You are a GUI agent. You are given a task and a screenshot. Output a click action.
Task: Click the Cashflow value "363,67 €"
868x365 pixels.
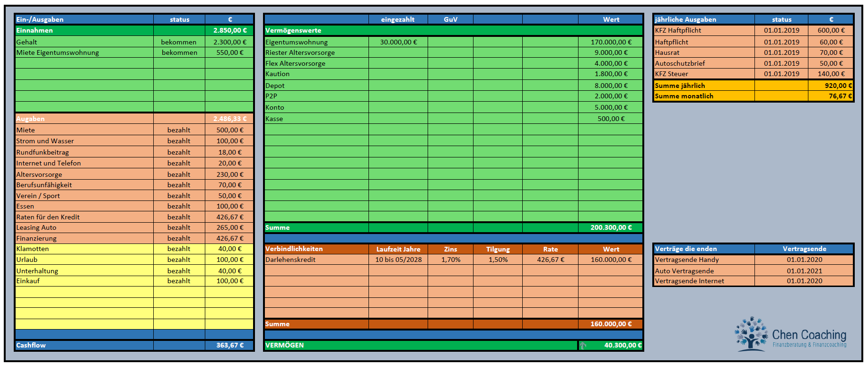coord(229,345)
